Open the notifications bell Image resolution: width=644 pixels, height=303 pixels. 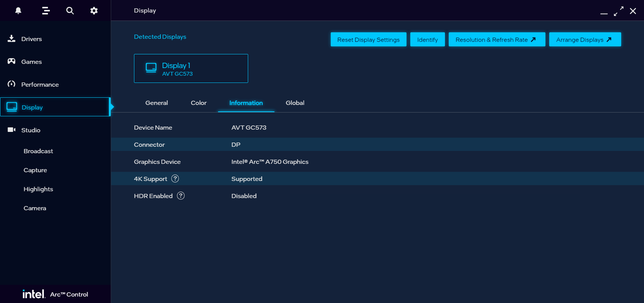coord(18,11)
